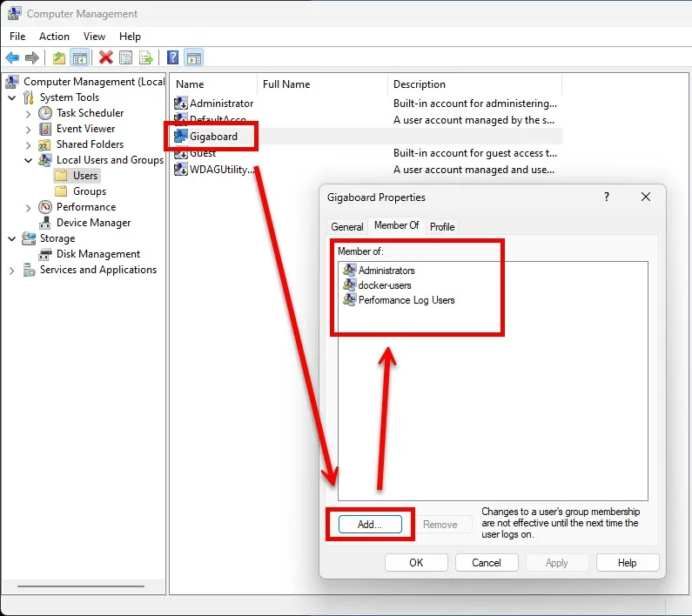
Task: Click the dialog's question mark help button
Action: [x=607, y=197]
